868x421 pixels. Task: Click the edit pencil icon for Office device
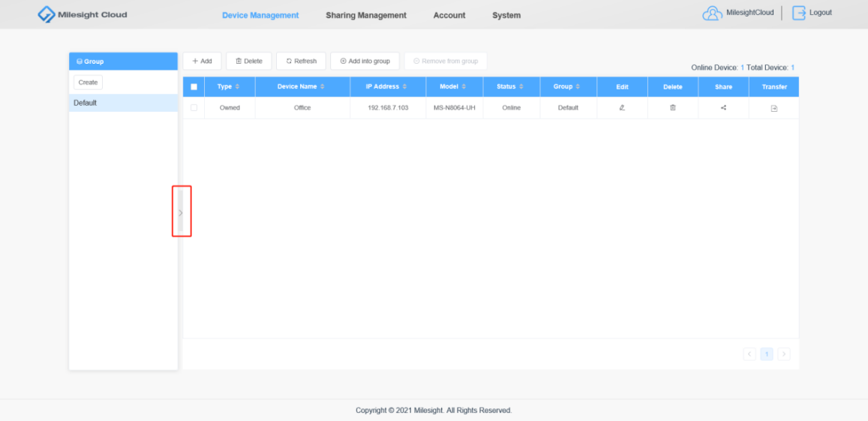(622, 107)
